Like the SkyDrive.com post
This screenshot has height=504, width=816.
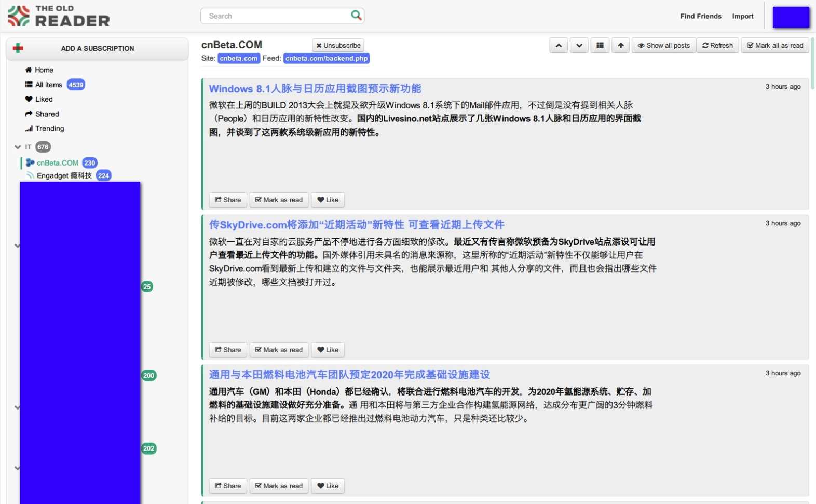328,350
